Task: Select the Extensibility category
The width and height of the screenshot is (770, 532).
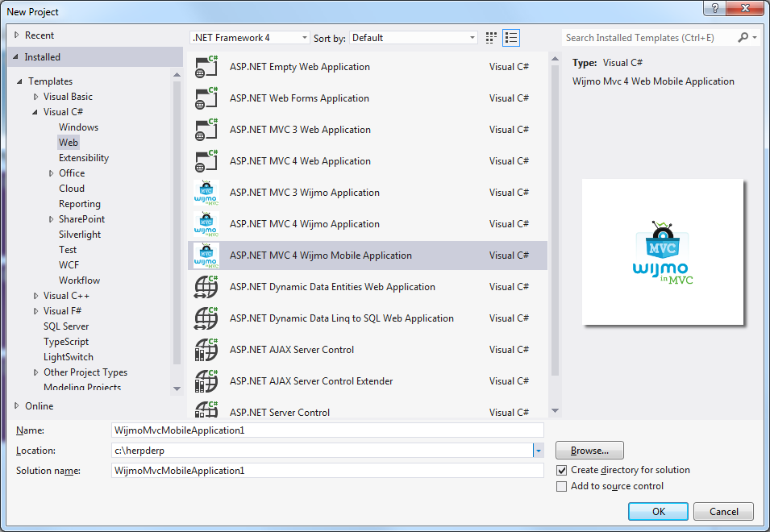Action: click(x=84, y=158)
